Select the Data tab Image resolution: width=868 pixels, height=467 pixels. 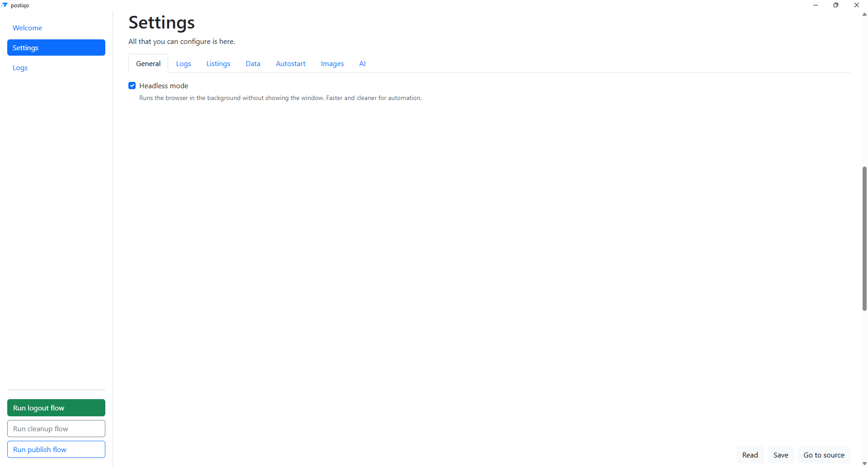253,63
